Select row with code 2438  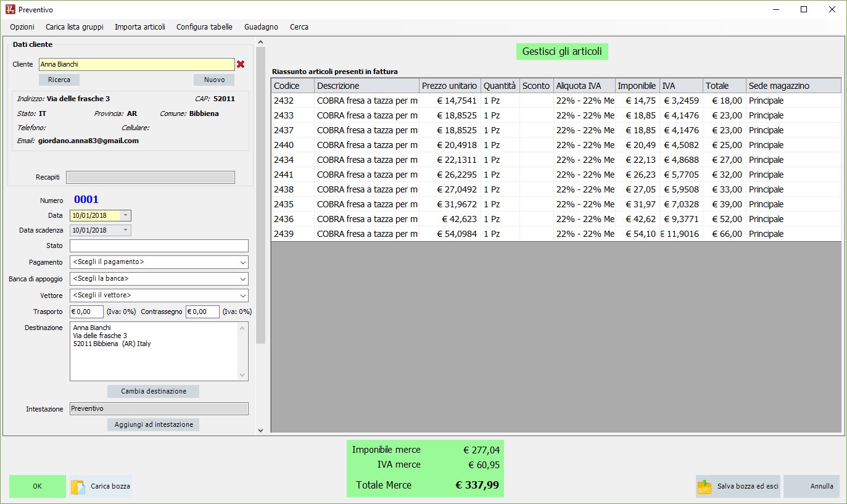556,189
